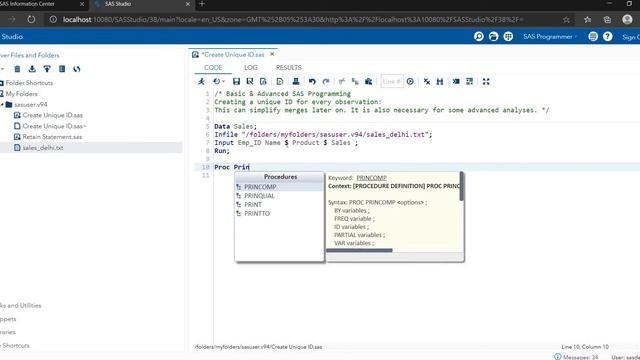Expand File Shortcuts section
Image resolution: width=640 pixels, height=360 pixels.
pyautogui.click(x=15, y=346)
